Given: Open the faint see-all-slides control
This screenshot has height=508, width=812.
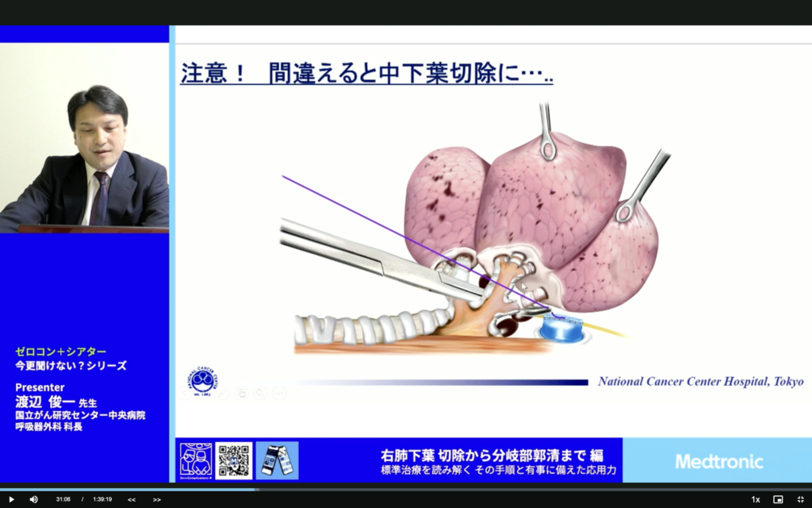Looking at the screenshot, I should click(242, 393).
